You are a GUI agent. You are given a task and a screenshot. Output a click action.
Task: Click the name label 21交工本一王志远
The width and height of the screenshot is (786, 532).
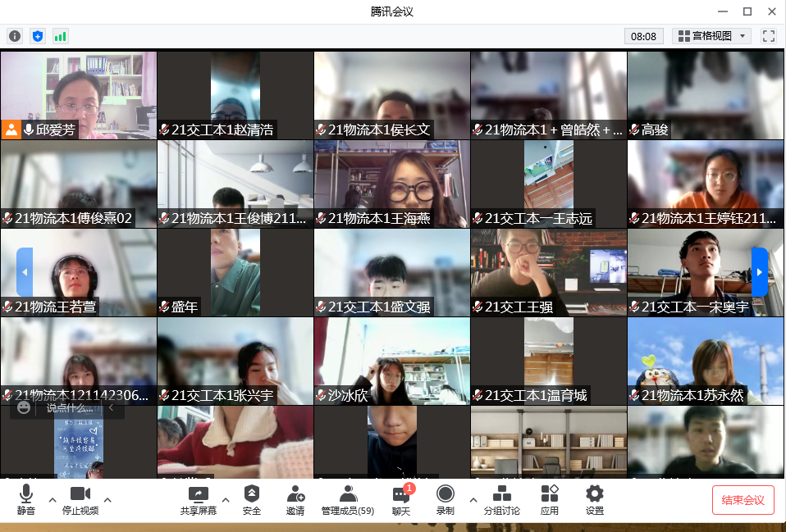pos(539,218)
